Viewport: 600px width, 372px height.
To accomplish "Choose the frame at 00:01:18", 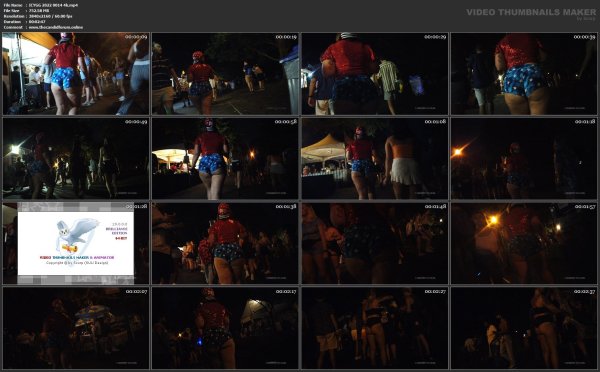I will pyautogui.click(x=524, y=158).
